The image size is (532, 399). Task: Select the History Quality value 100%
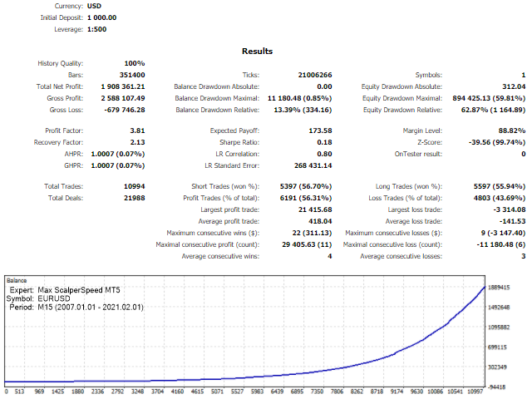click(x=135, y=63)
